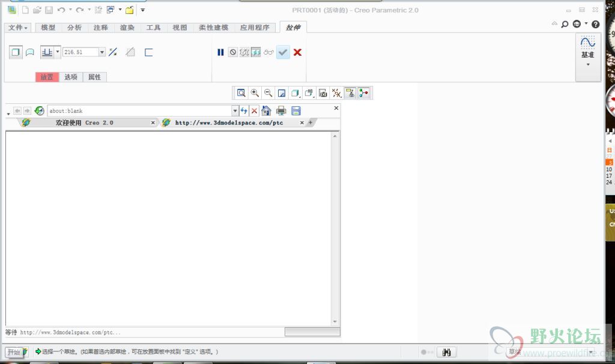Open the 文件 menu

(x=17, y=28)
